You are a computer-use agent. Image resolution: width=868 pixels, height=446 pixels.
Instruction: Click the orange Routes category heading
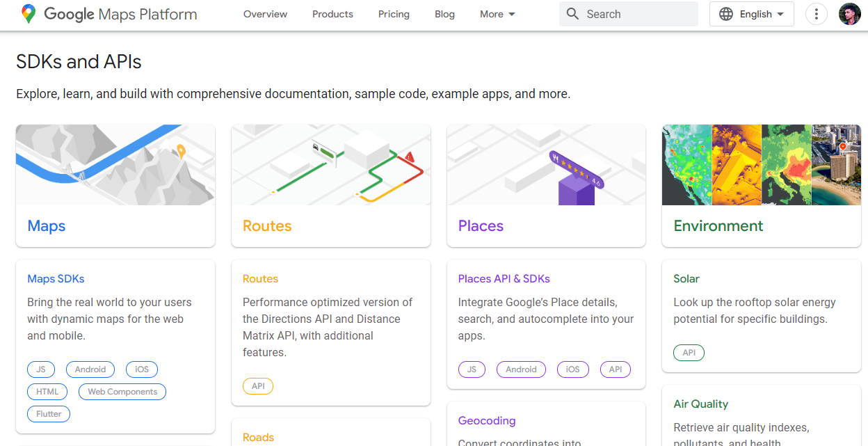267,226
